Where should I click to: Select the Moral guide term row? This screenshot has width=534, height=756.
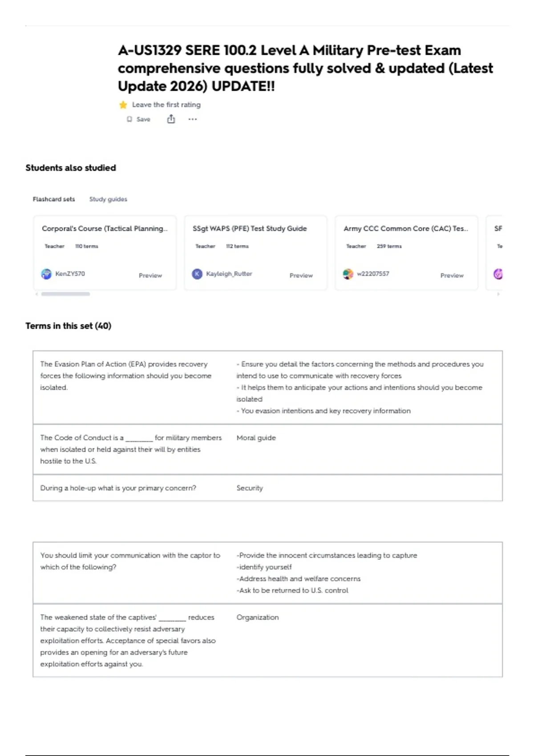pyautogui.click(x=267, y=449)
